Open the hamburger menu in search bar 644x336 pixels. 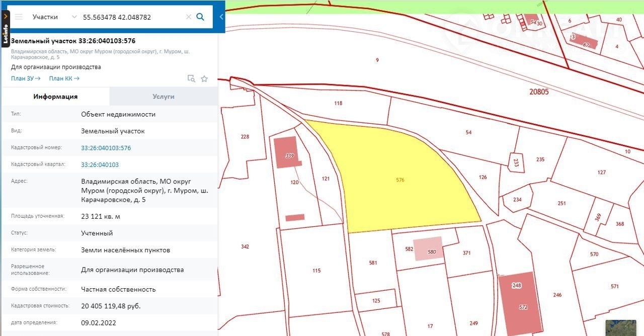[x=19, y=17]
